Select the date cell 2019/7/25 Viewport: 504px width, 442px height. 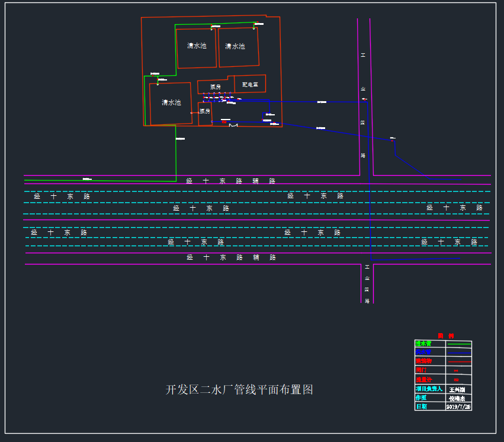click(x=458, y=407)
